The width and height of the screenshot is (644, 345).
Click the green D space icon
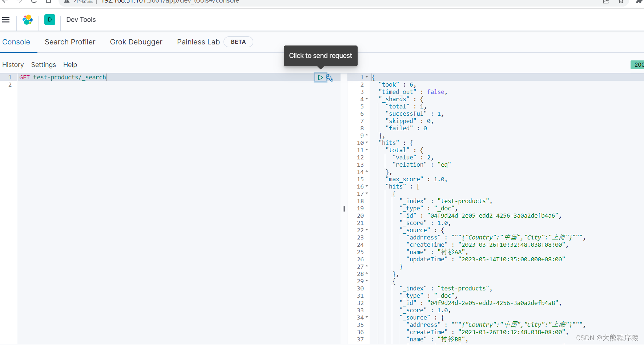tap(50, 20)
